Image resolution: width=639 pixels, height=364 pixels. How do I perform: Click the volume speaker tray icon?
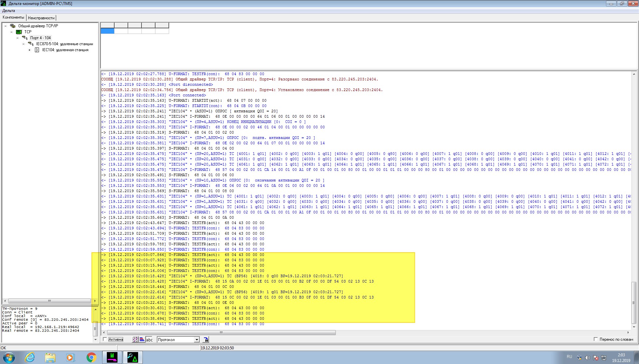point(587,358)
